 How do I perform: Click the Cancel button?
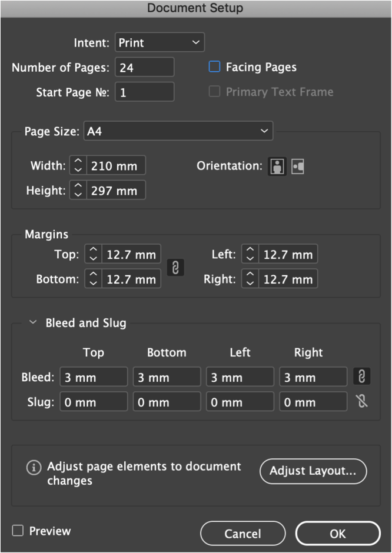pos(242,534)
